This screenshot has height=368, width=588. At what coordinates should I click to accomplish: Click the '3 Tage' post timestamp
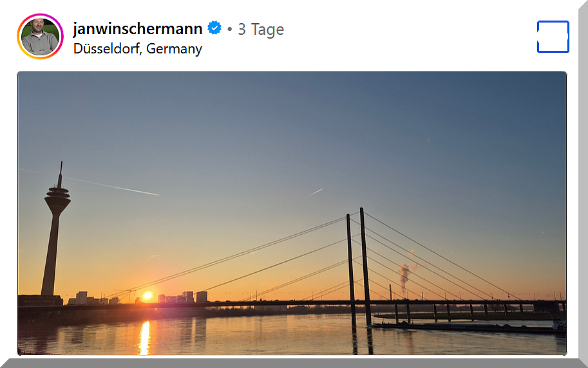click(x=261, y=29)
